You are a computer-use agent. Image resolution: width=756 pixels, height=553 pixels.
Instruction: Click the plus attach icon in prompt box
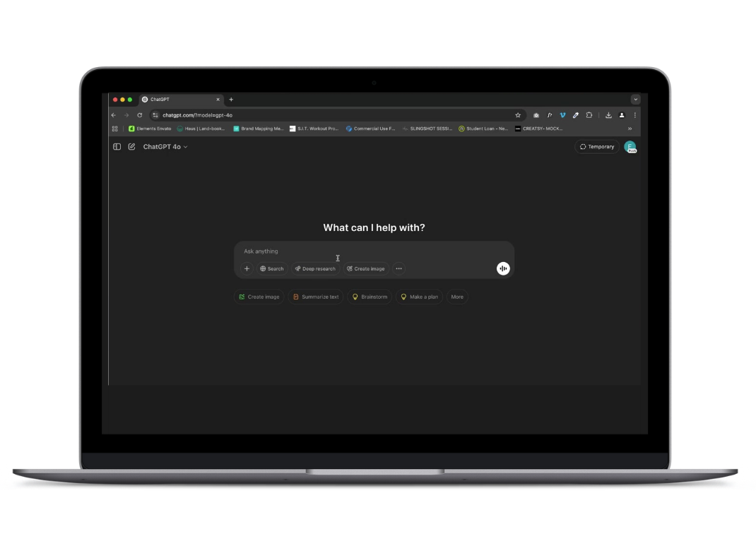[247, 268]
